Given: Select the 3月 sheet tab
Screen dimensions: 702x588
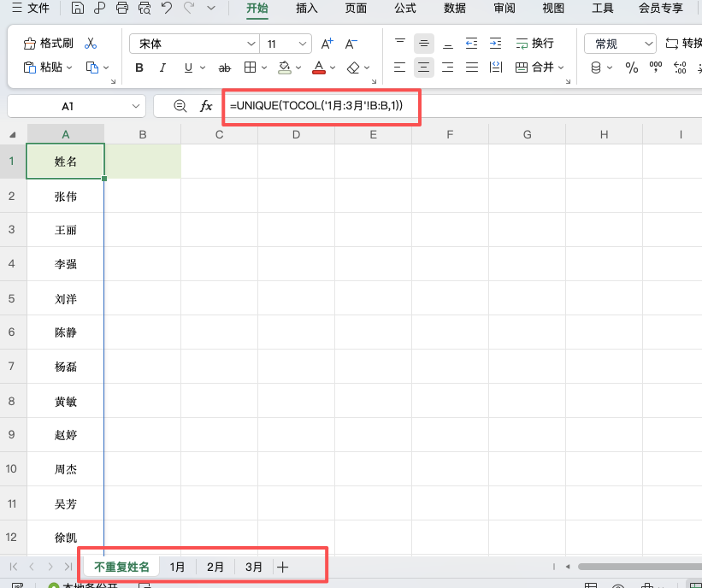Looking at the screenshot, I should [x=254, y=567].
